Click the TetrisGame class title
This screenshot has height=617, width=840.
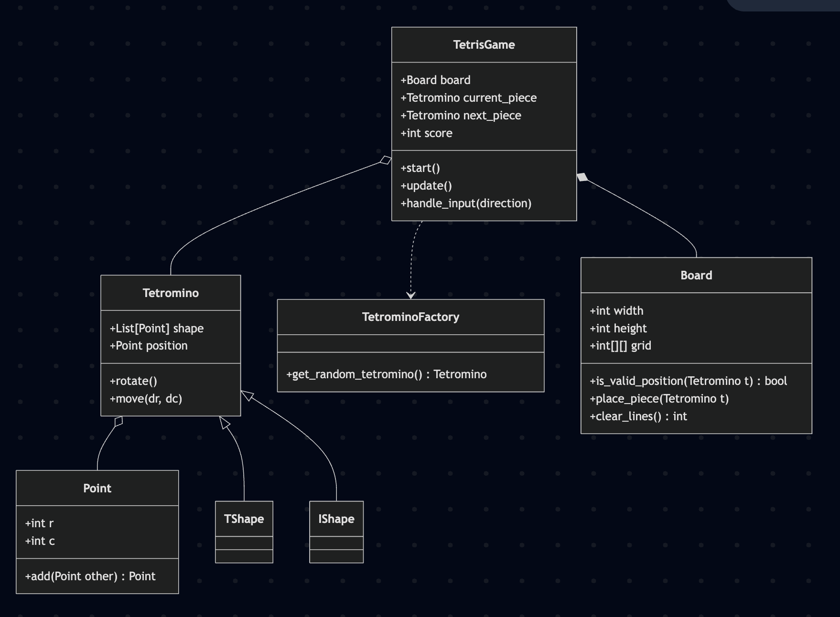pyautogui.click(x=484, y=45)
